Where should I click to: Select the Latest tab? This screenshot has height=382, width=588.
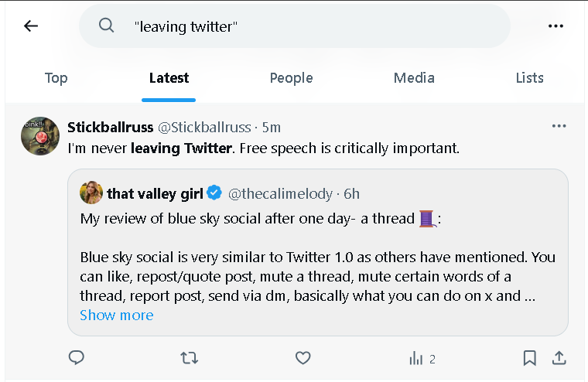[x=169, y=78]
